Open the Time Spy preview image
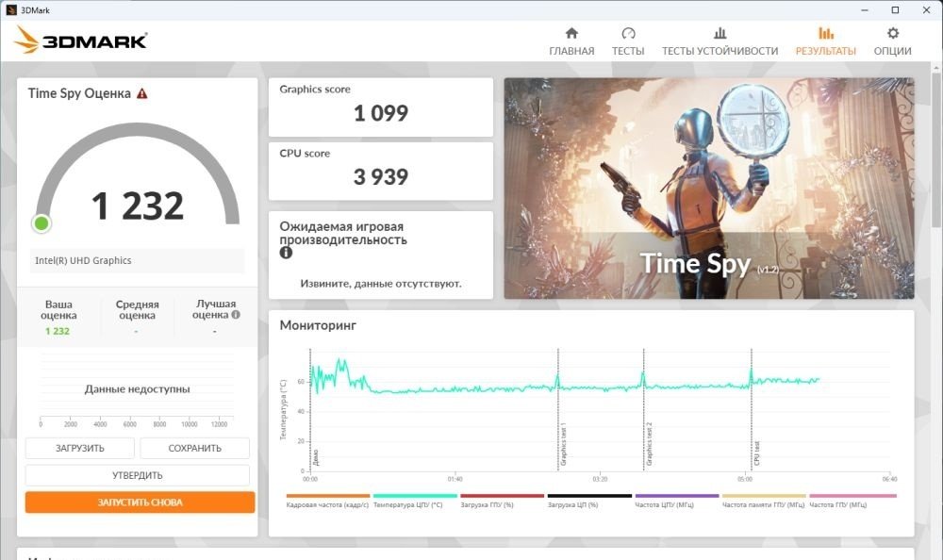This screenshot has width=943, height=560. (x=709, y=189)
